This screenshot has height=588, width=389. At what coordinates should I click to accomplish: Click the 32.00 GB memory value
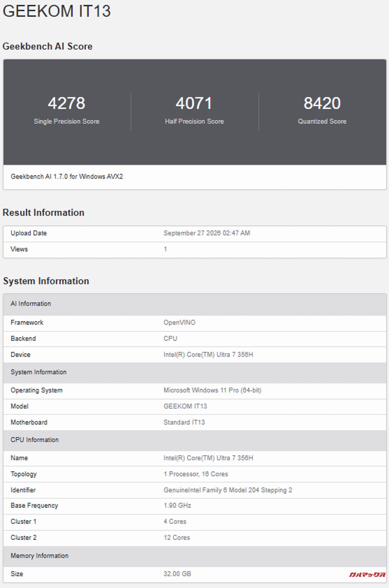[177, 574]
